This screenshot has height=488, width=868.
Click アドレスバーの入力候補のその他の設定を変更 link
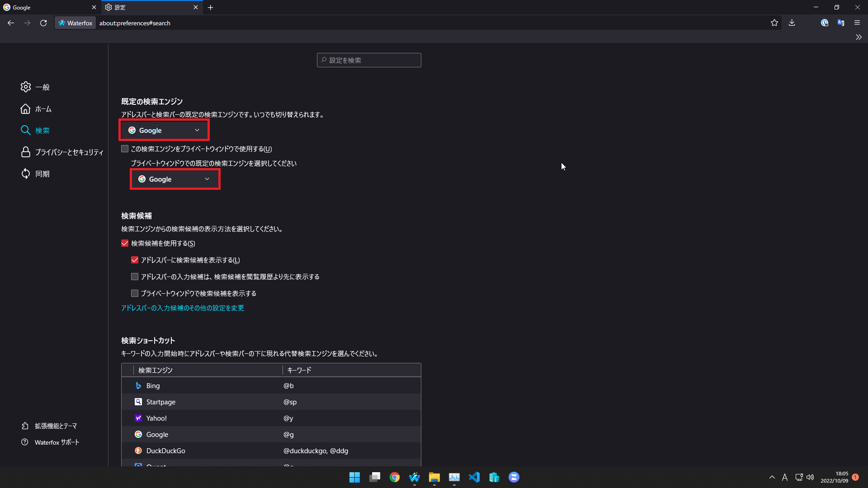(x=183, y=308)
